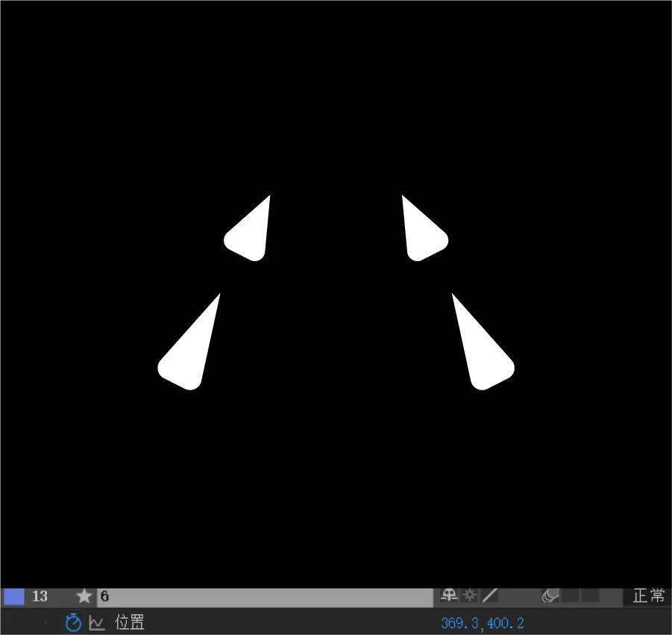Select the layer named 6

tap(105, 596)
